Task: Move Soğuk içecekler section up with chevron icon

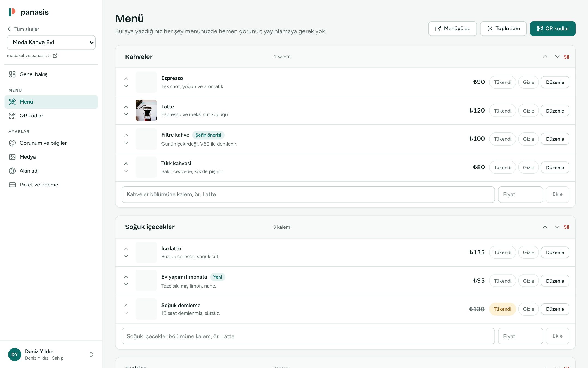Action: [x=545, y=227]
